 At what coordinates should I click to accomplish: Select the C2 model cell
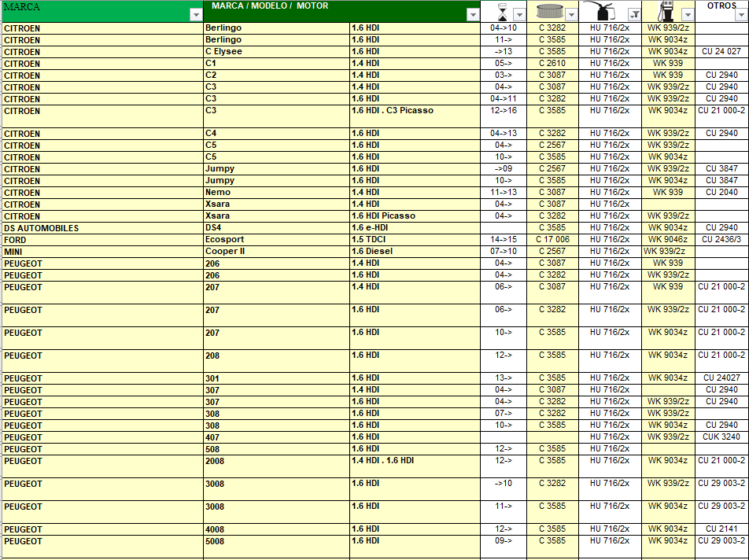click(276, 75)
